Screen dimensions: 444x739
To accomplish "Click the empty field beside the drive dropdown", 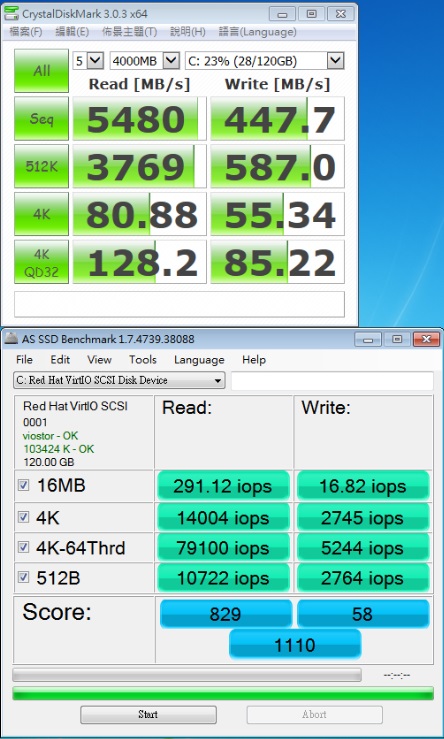I will tap(332, 380).
